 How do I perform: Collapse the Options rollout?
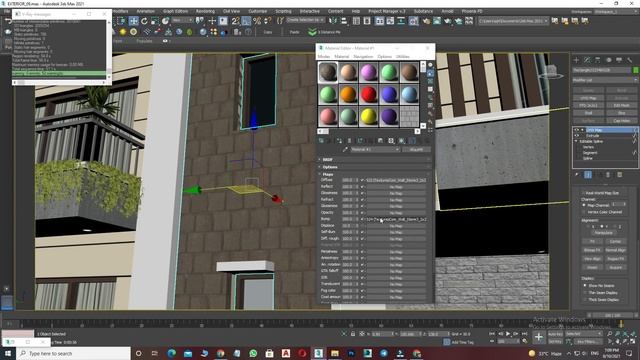375,167
